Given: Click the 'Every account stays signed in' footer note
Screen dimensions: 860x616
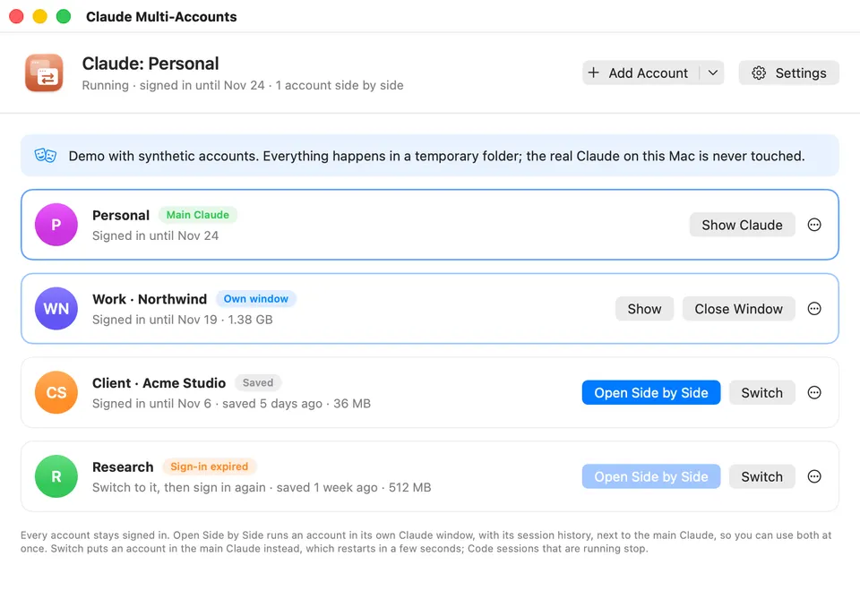Looking at the screenshot, I should 426,542.
